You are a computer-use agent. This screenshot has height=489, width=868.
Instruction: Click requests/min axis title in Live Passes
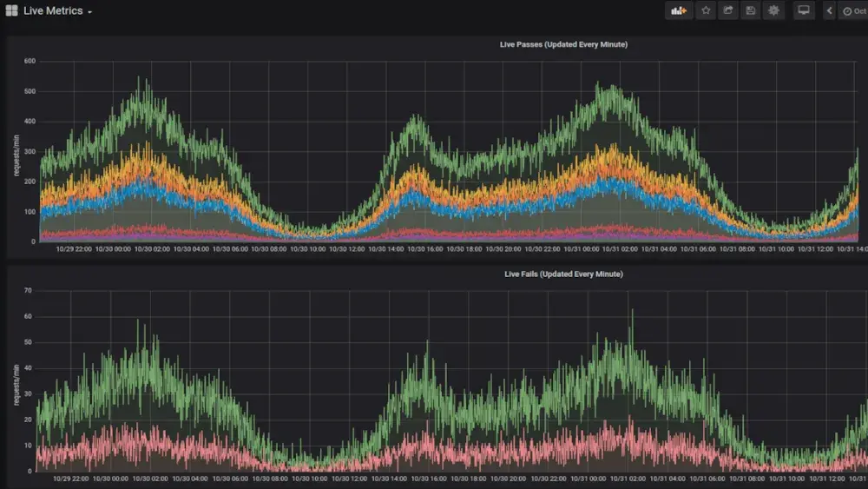[x=16, y=155]
